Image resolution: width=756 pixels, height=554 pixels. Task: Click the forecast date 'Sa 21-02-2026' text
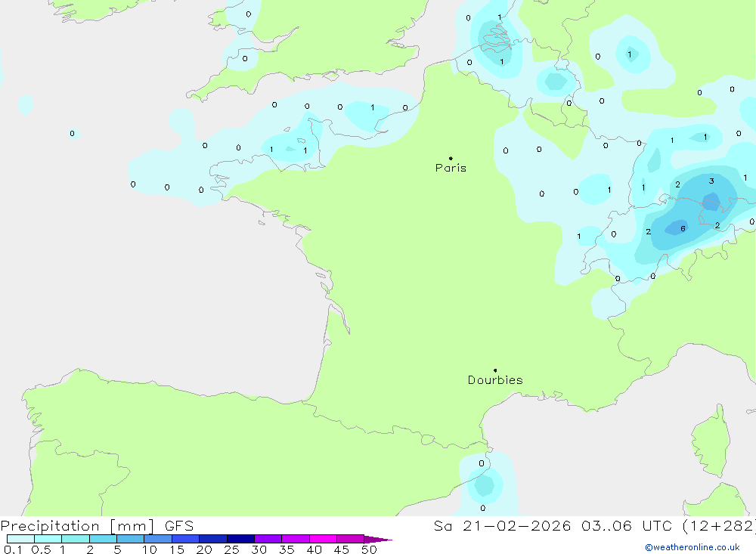coord(502,525)
